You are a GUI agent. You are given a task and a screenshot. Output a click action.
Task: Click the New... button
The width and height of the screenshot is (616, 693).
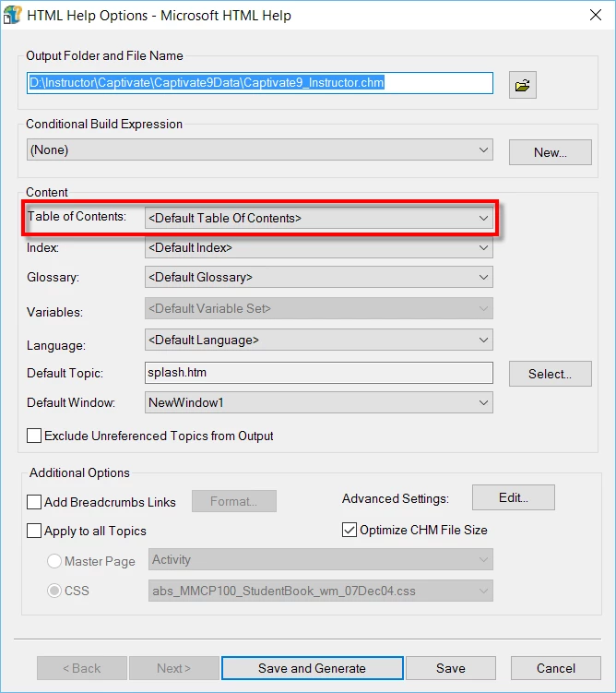[551, 152]
